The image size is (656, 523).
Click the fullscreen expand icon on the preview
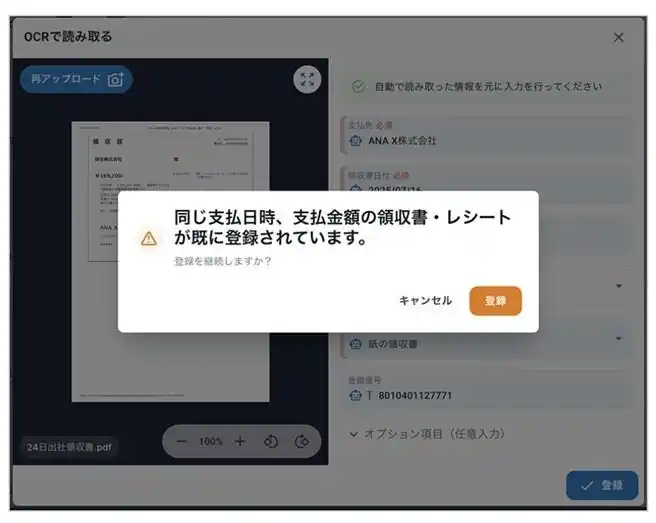click(307, 79)
